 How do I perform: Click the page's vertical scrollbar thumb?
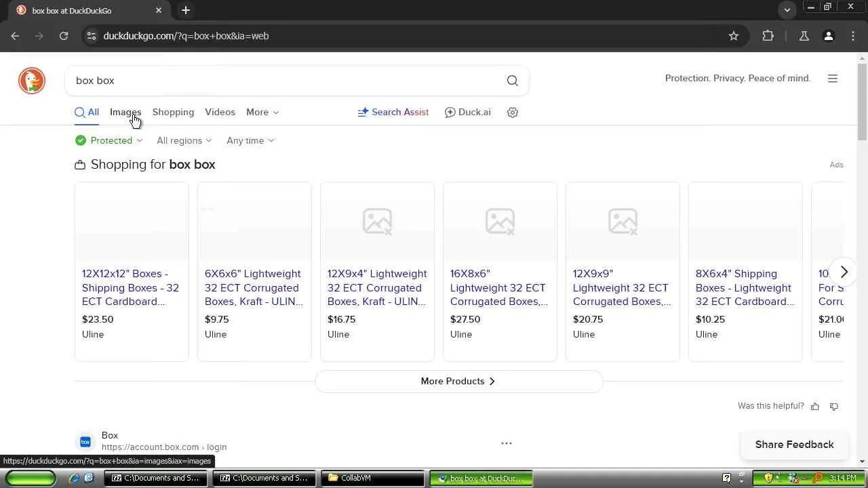(862, 102)
